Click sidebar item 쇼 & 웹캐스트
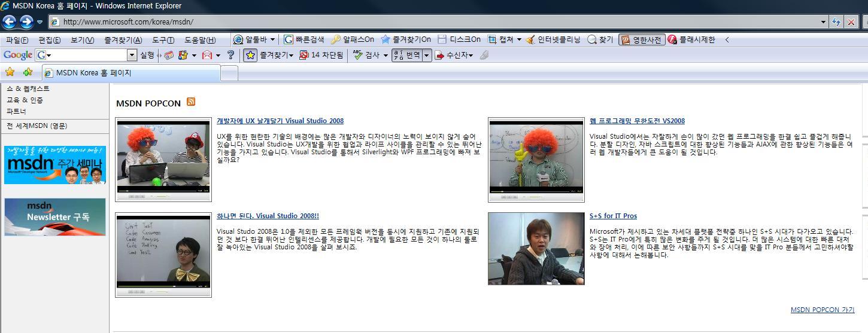This screenshot has width=868, height=333. click(28, 88)
